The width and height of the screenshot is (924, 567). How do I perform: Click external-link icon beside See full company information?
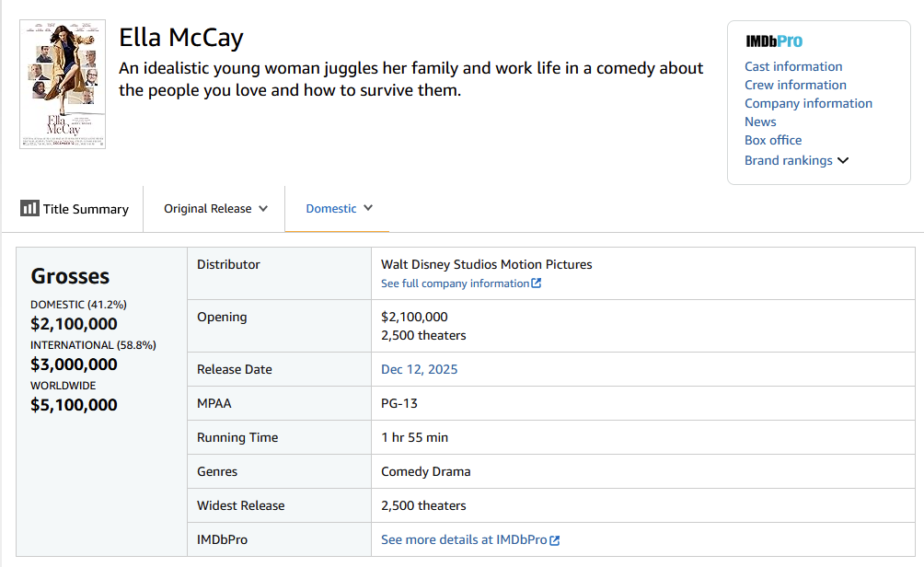[x=537, y=283]
